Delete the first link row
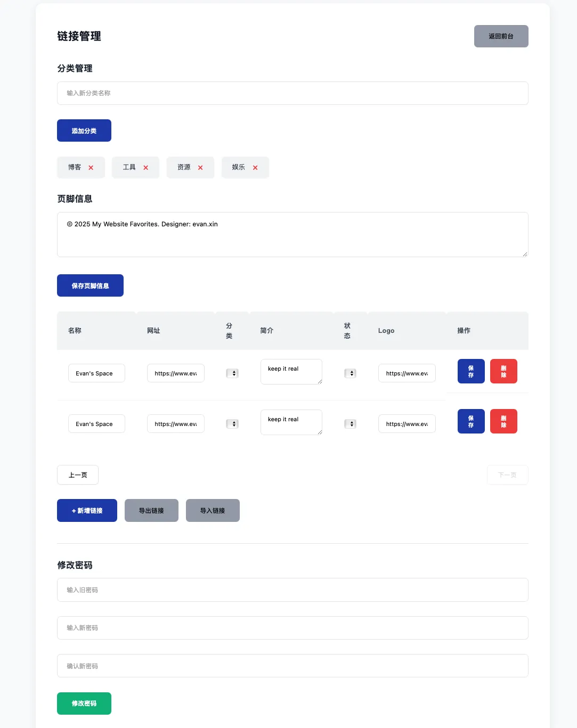 click(503, 371)
